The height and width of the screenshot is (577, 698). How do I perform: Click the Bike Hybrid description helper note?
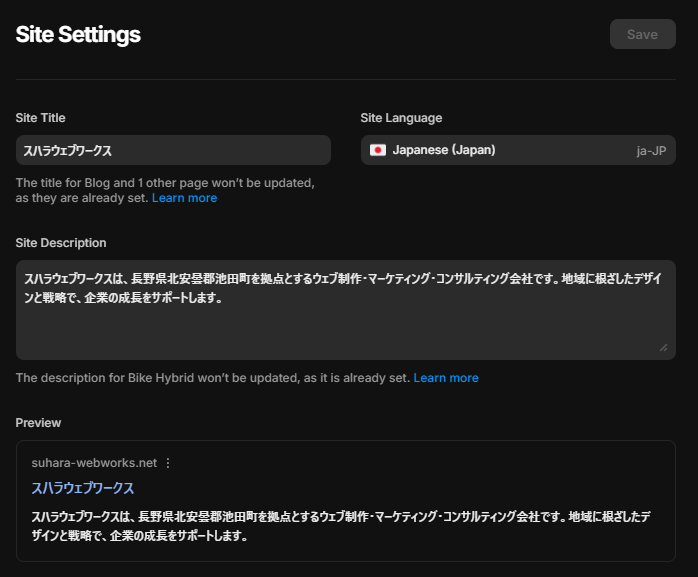point(212,378)
